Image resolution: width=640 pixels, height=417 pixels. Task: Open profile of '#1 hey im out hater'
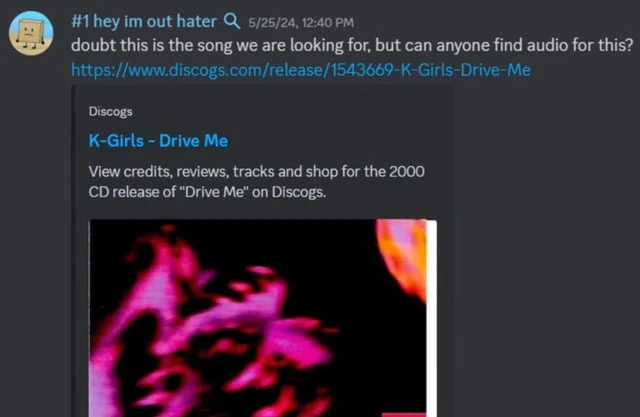(144, 21)
